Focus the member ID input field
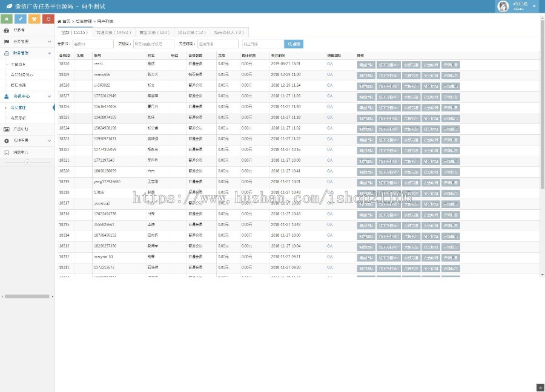 tap(93, 44)
